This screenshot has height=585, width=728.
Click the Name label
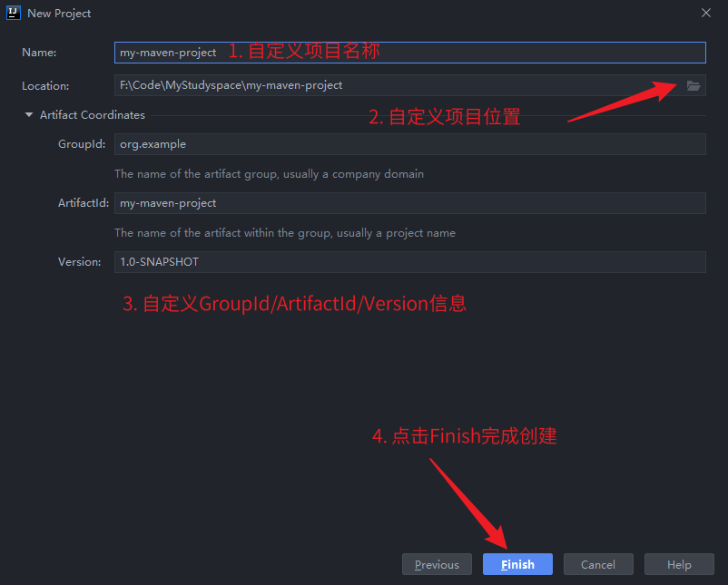pos(39,53)
